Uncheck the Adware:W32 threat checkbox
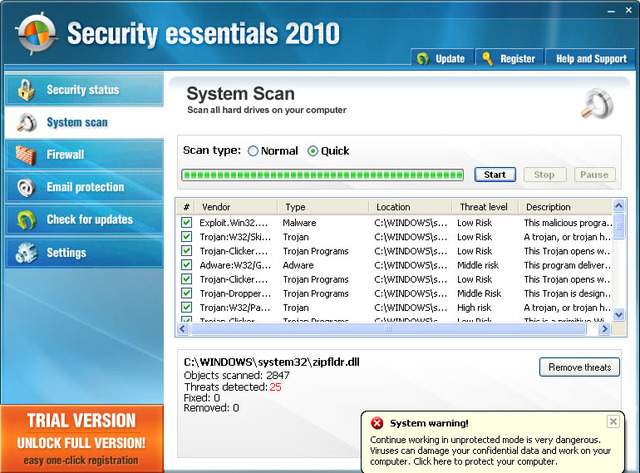Viewport: 640px width, 473px height. [186, 265]
